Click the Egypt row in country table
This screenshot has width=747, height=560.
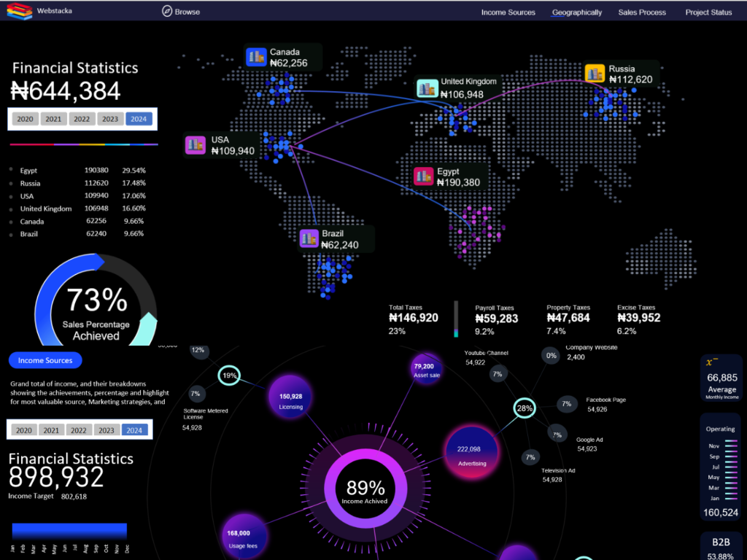coord(79,171)
